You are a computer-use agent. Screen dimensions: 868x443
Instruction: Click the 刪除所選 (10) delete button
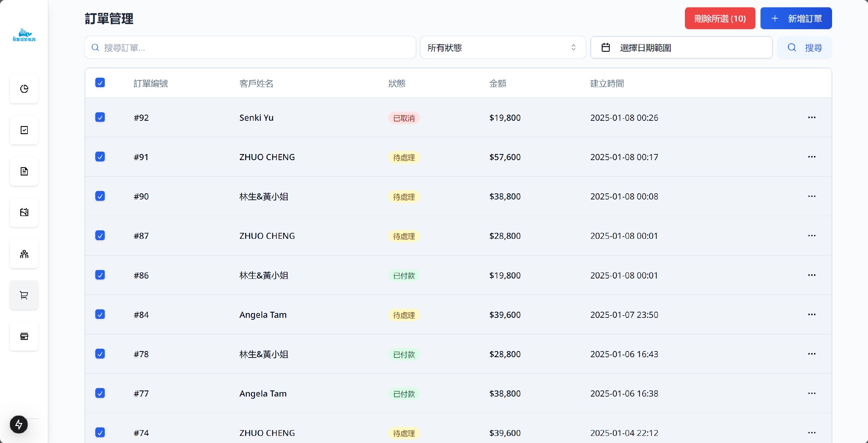(x=720, y=18)
